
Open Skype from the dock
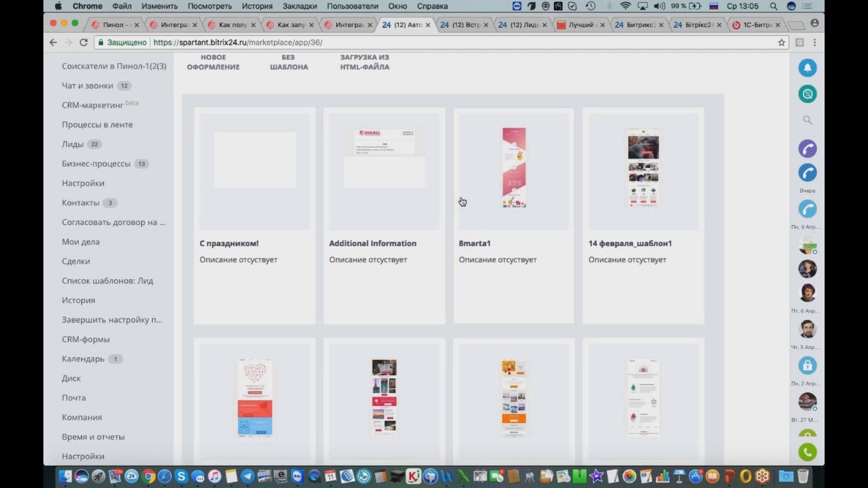coord(181,476)
